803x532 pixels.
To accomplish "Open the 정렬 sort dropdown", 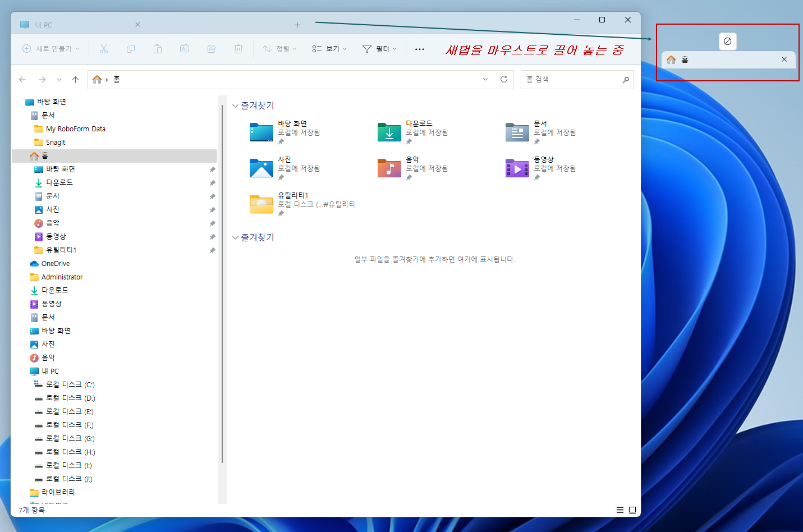I will coord(279,49).
